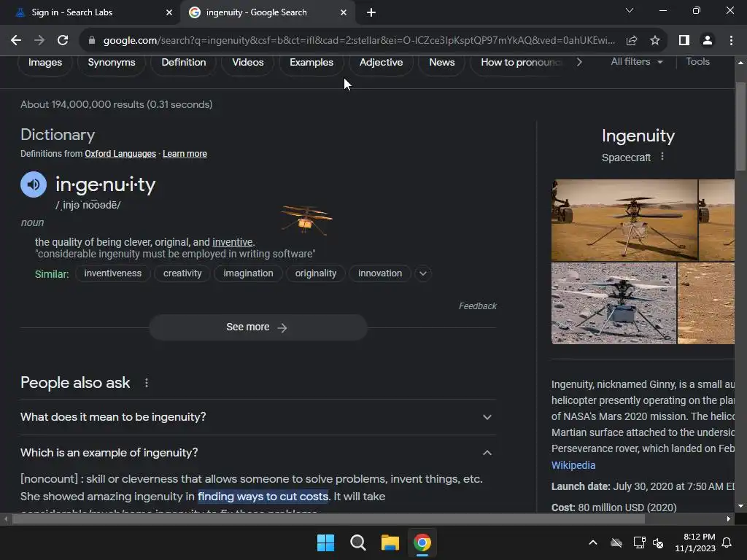This screenshot has height=560, width=747.
Task: Collapse Which is an example of ingenuity
Action: click(258, 453)
